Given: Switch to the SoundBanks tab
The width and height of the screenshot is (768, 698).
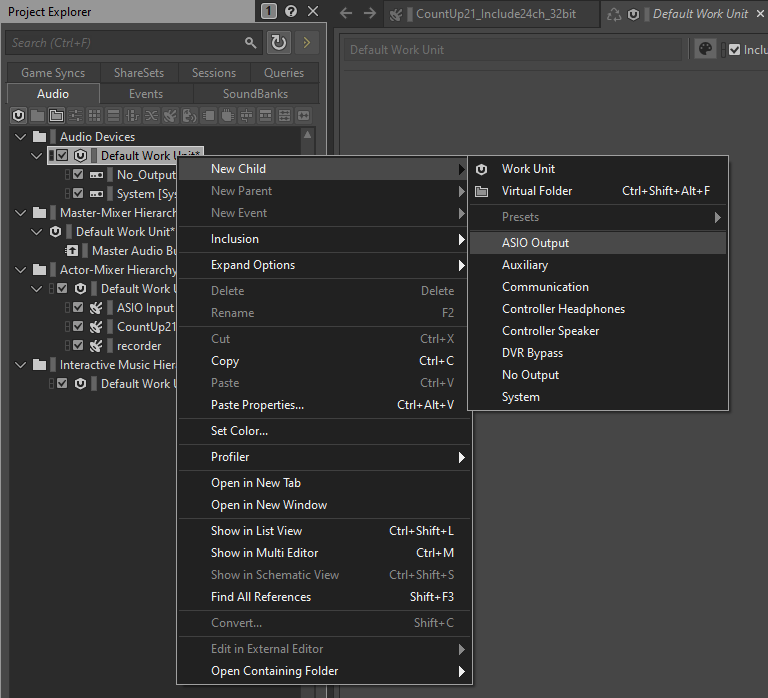Looking at the screenshot, I should click(x=255, y=94).
